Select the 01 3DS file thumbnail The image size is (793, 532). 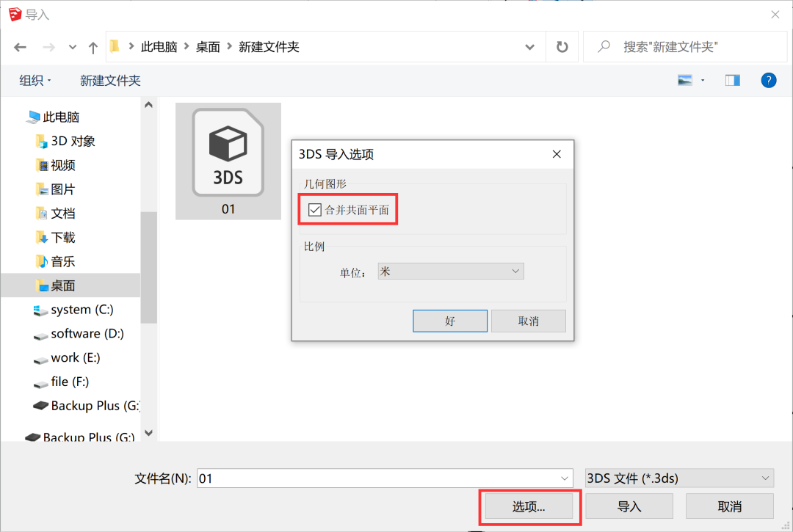tap(228, 161)
